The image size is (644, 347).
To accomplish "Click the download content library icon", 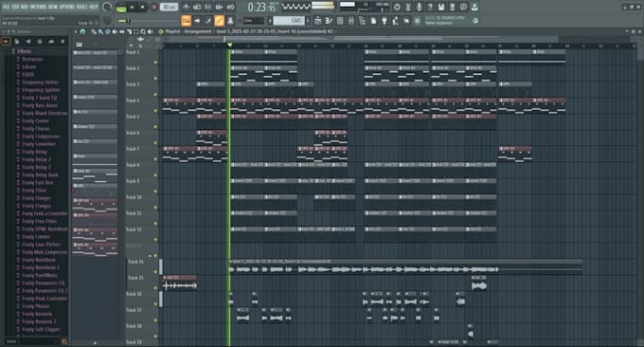I will point(474,7).
